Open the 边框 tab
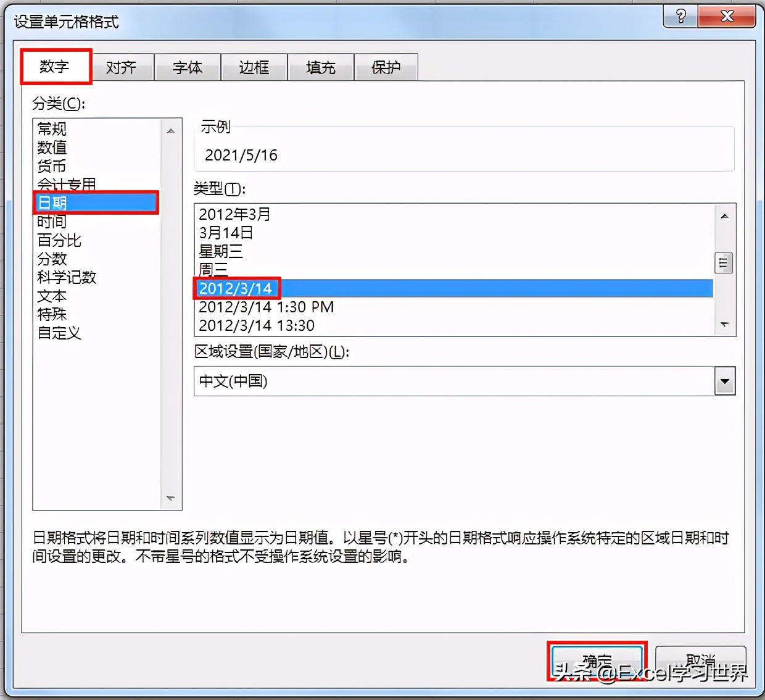Image resolution: width=765 pixels, height=700 pixels. 254,67
